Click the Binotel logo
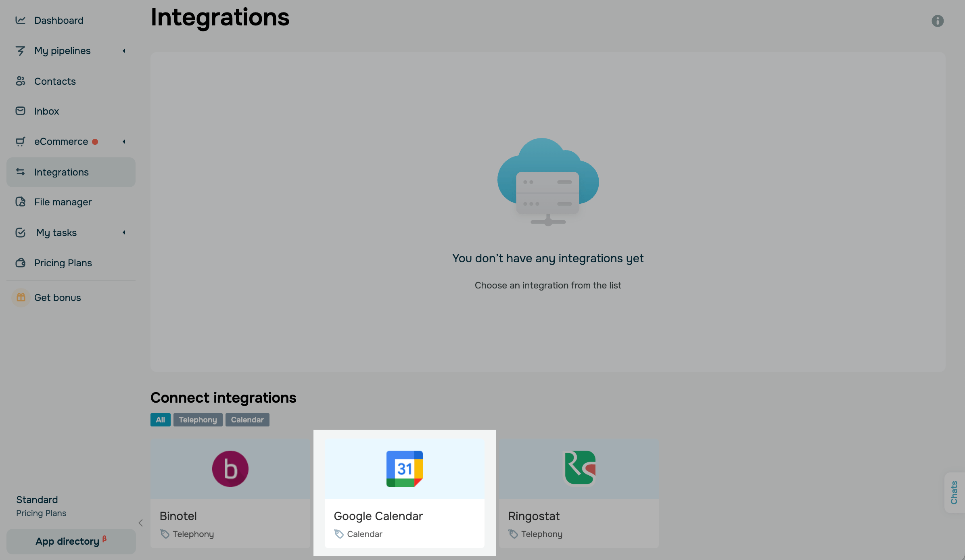 (x=230, y=469)
